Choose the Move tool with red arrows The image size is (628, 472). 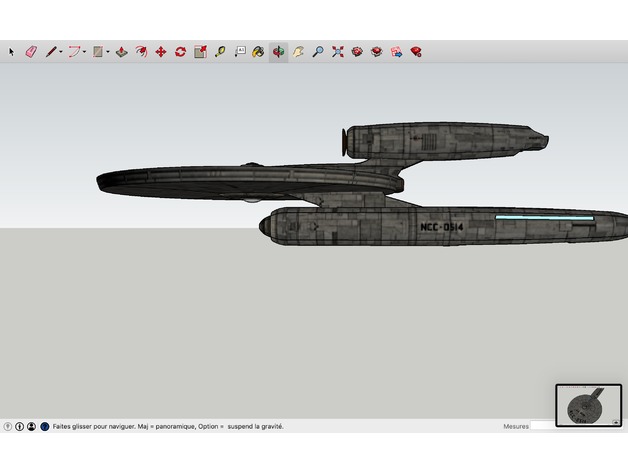pyautogui.click(x=161, y=52)
